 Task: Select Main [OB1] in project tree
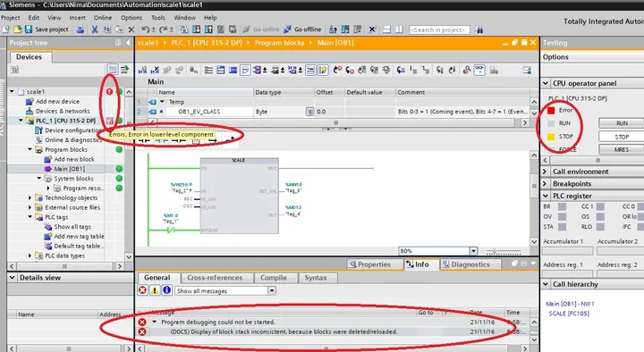pyautogui.click(x=70, y=169)
